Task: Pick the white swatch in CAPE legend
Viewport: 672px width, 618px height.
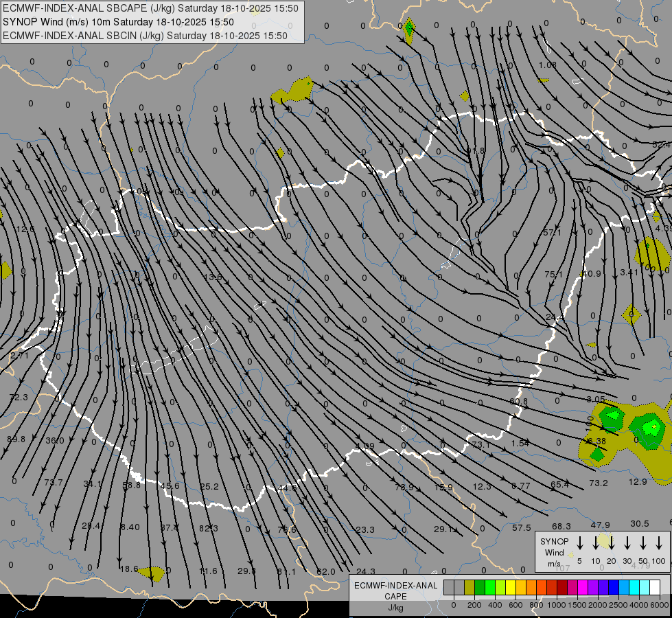Action: point(655,588)
